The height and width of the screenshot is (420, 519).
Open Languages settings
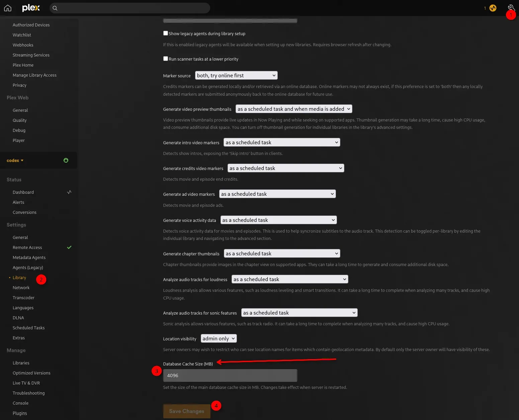point(23,308)
